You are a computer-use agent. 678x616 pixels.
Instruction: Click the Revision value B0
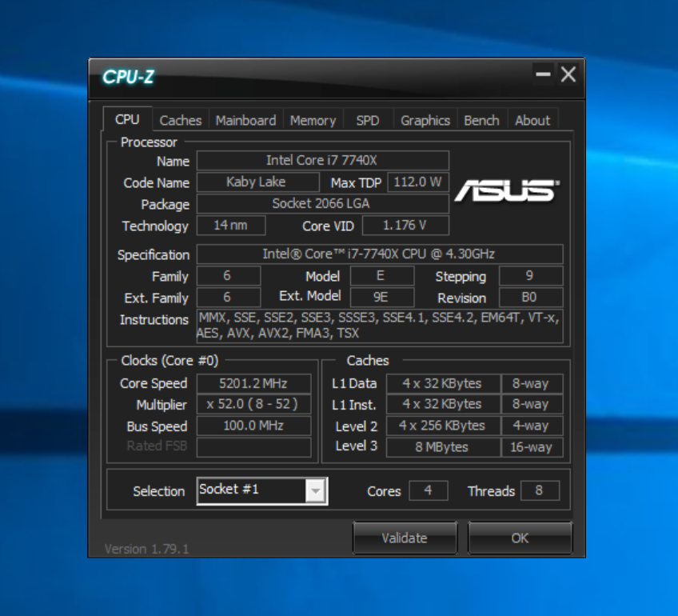pyautogui.click(x=531, y=298)
